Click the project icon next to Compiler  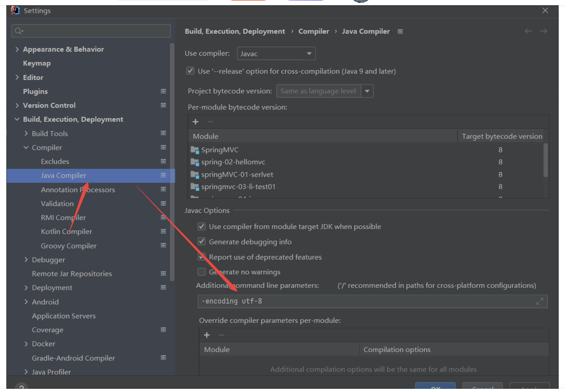tap(163, 147)
